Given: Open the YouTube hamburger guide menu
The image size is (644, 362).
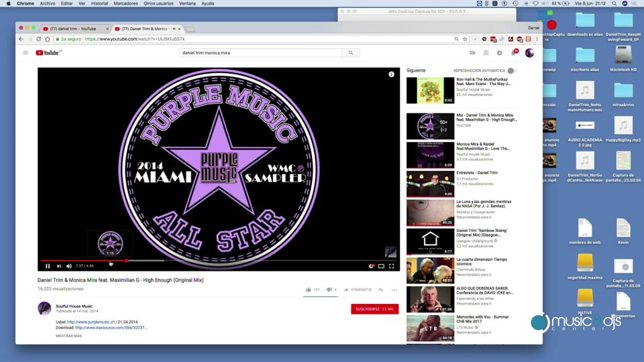Looking at the screenshot, I should pos(25,52).
